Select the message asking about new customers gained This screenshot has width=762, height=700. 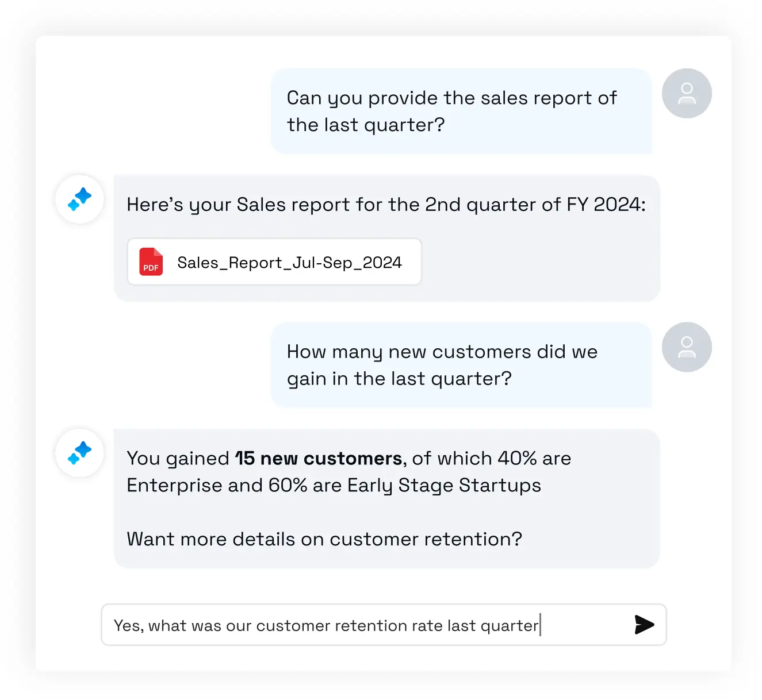(461, 365)
